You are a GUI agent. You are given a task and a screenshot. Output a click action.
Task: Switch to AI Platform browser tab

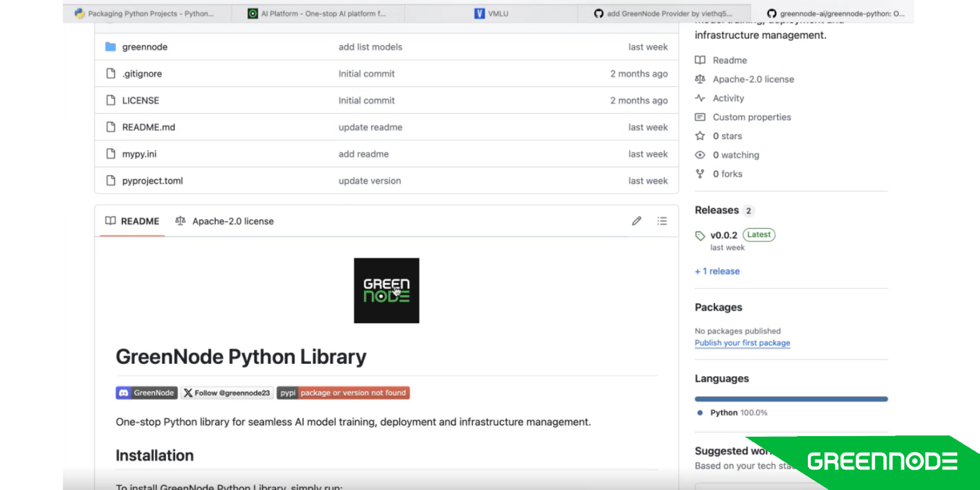tap(318, 13)
